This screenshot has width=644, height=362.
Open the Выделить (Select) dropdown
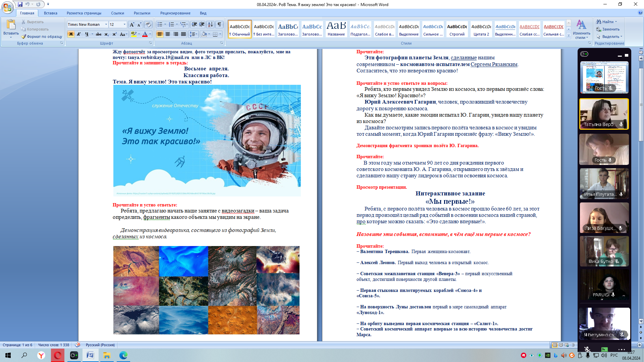coord(609,37)
